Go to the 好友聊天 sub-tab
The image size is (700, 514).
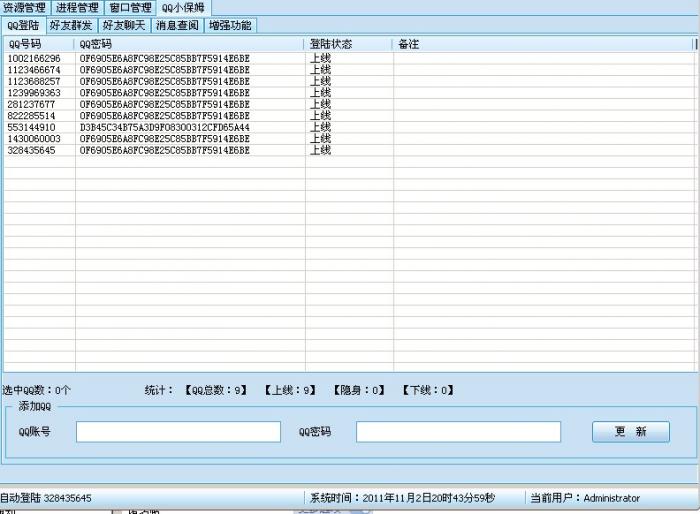coord(125,25)
